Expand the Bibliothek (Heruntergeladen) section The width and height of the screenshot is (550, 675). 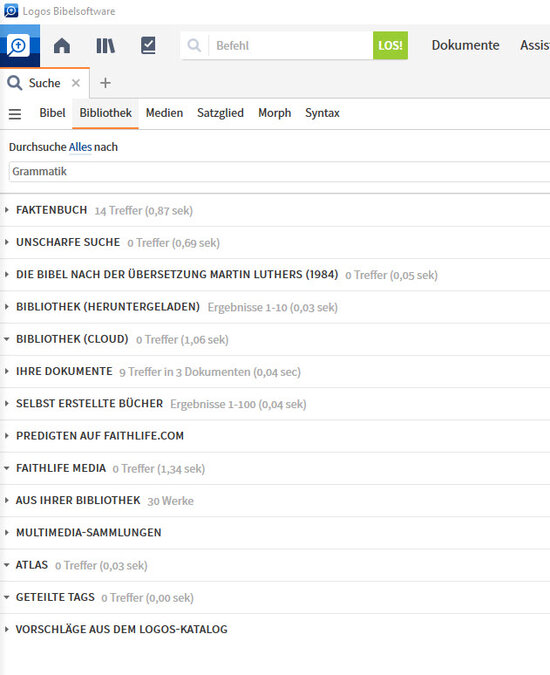tap(6, 307)
